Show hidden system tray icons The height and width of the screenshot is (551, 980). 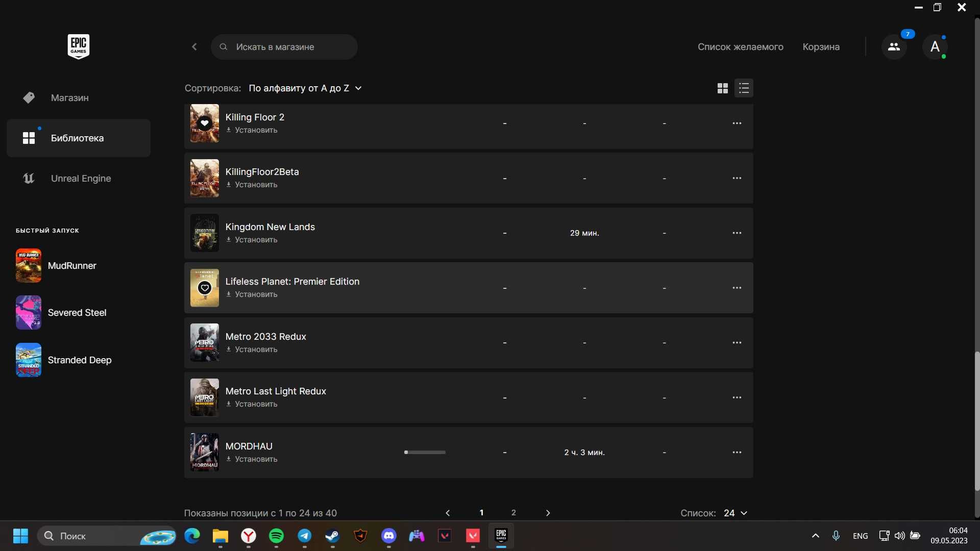[816, 536]
